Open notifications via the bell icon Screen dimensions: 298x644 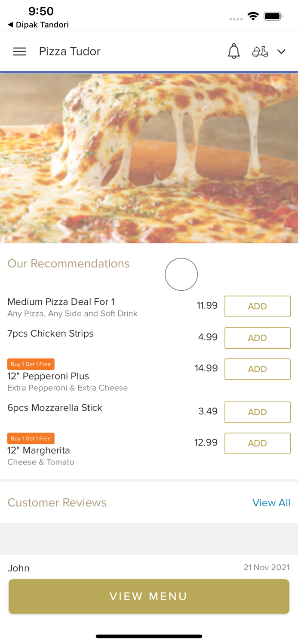(234, 51)
